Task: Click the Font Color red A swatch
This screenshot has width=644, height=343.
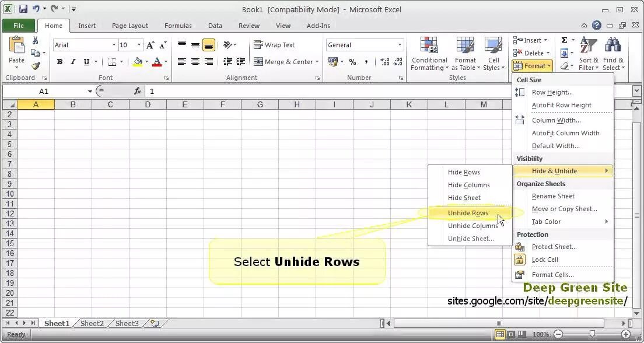Action: (157, 62)
